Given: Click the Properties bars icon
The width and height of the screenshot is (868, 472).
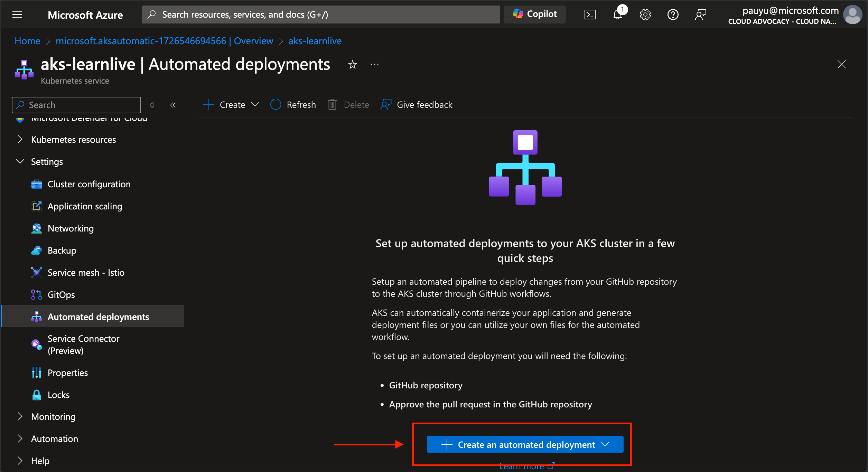Looking at the screenshot, I should click(x=36, y=373).
